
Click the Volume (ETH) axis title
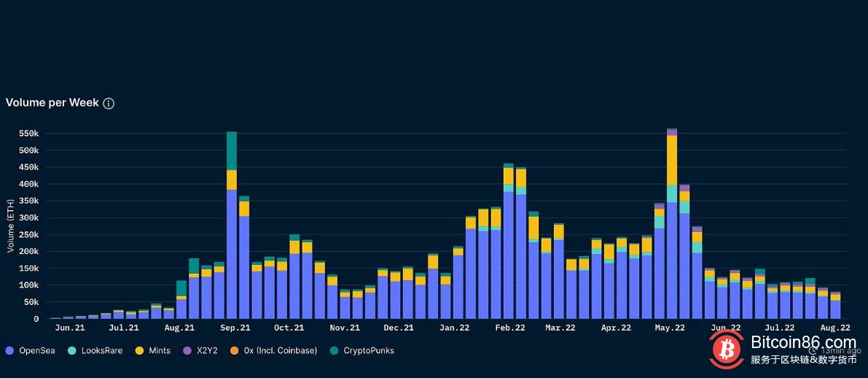click(10, 228)
